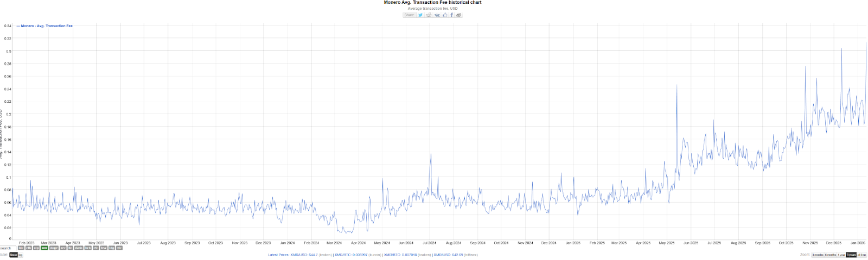
Task: Share the chart on Reddit
Action: [429, 15]
